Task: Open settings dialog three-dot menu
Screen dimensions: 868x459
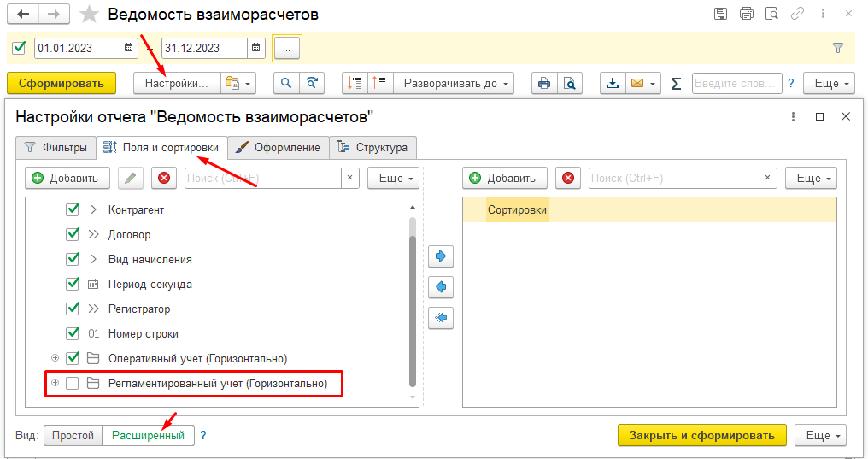Action: tap(794, 117)
